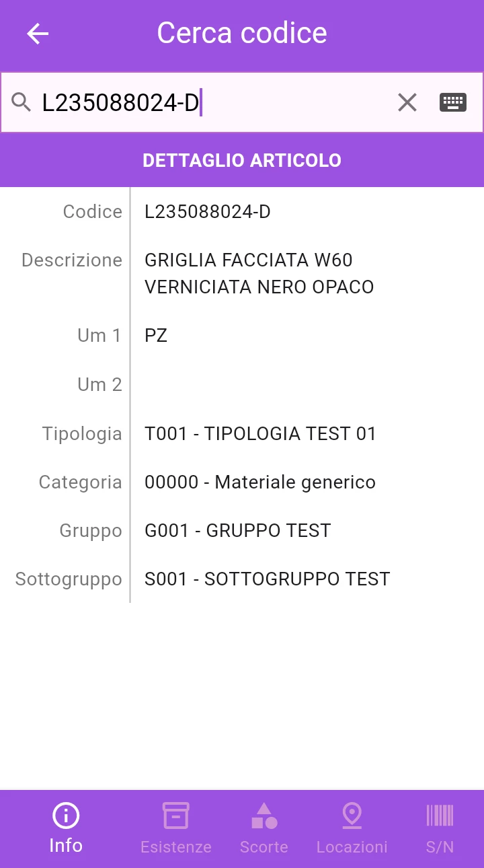This screenshot has width=484, height=868.
Task: Open the Locazioni pin icon
Action: coord(352,816)
